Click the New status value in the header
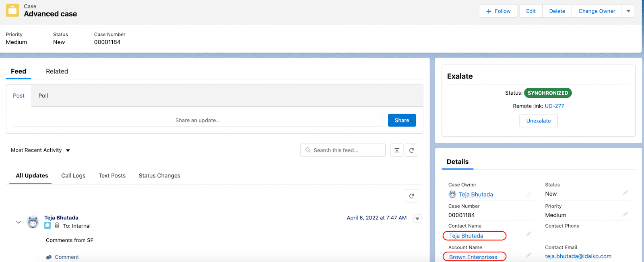Screen dimensions: 644x262 pos(59,42)
